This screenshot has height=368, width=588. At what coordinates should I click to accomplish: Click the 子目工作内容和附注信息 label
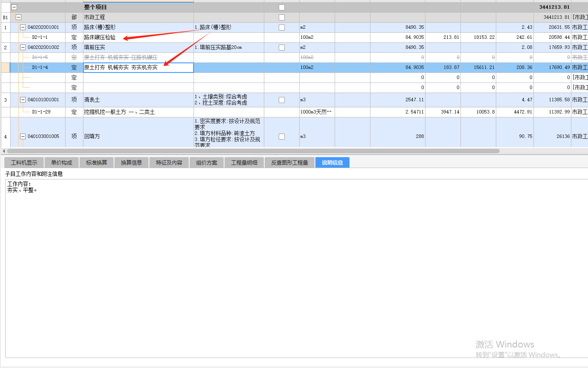tap(34, 174)
